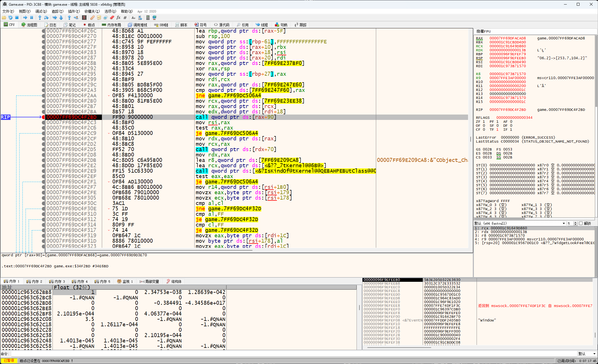Click the patches bandage toolbar icon

[x=92, y=18]
